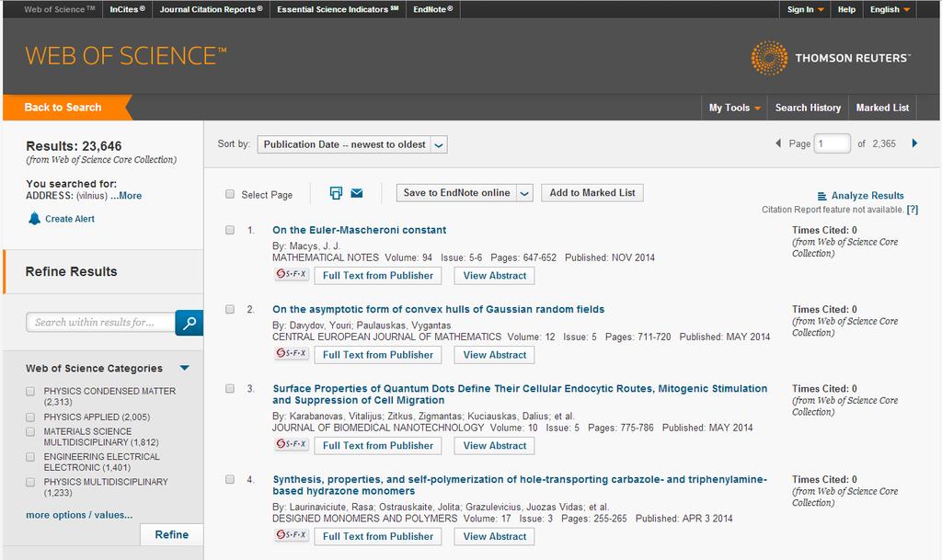Screen dimensions: 942x560
Task: Open the EndNote tab
Action: pos(433,9)
